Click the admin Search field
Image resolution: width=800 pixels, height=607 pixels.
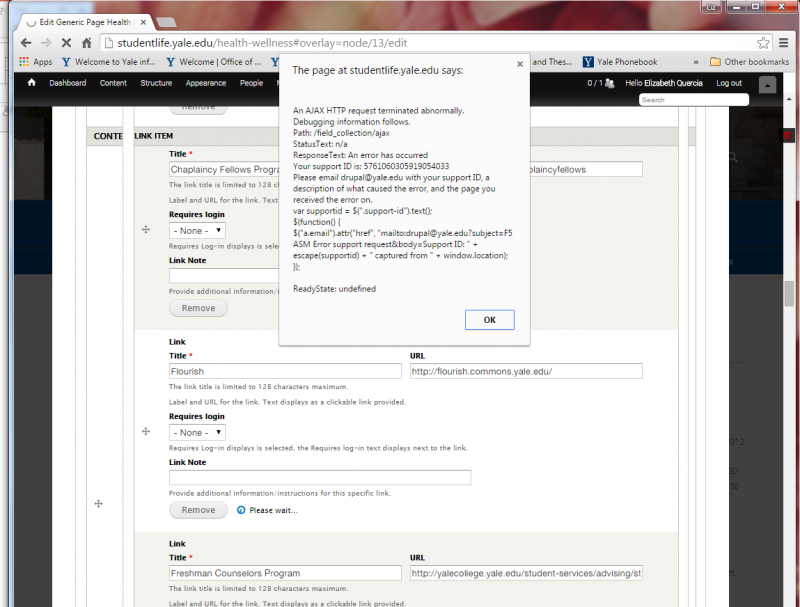693,100
